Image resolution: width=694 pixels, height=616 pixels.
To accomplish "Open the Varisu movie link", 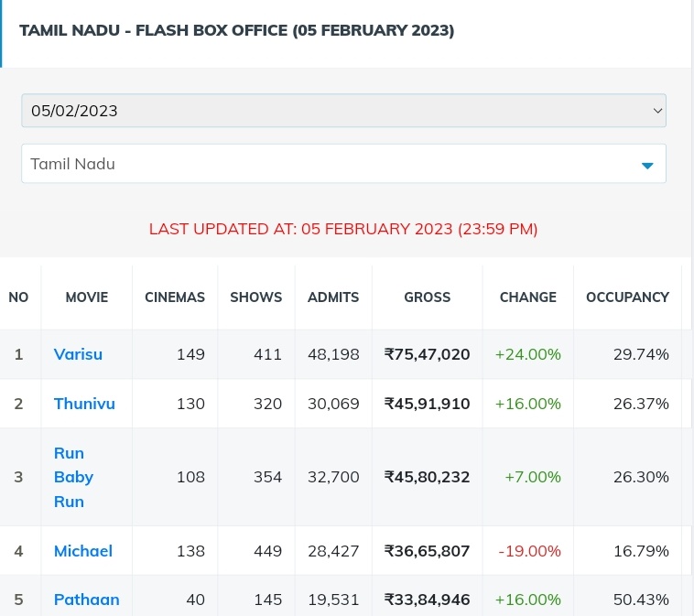I will point(78,354).
